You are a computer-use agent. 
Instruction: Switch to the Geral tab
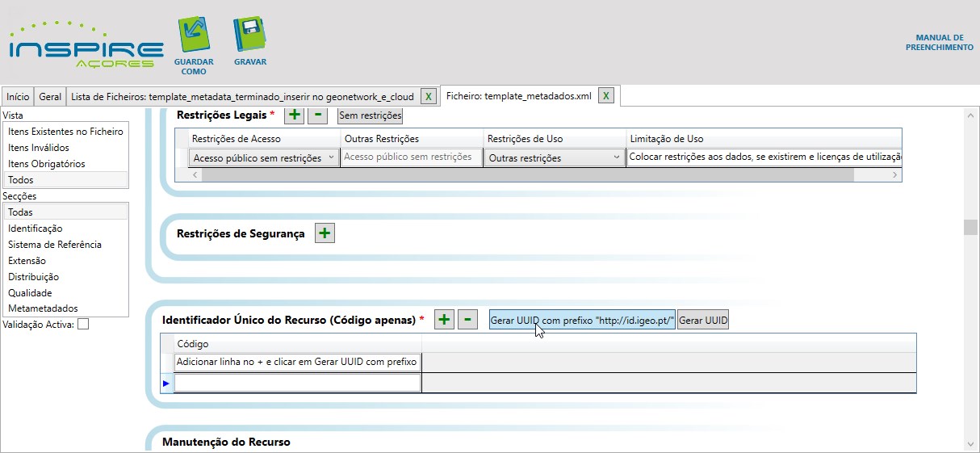click(50, 96)
